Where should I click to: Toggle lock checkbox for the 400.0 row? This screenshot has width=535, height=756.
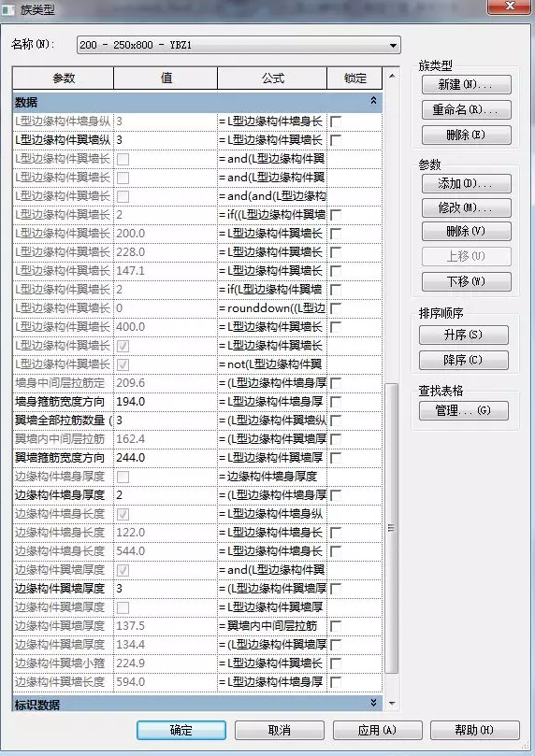[x=336, y=327]
